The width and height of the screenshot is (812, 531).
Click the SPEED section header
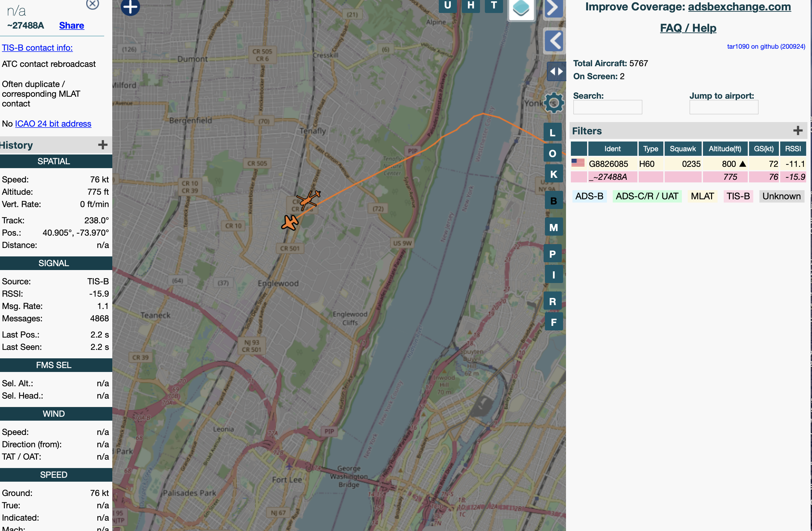coord(56,475)
